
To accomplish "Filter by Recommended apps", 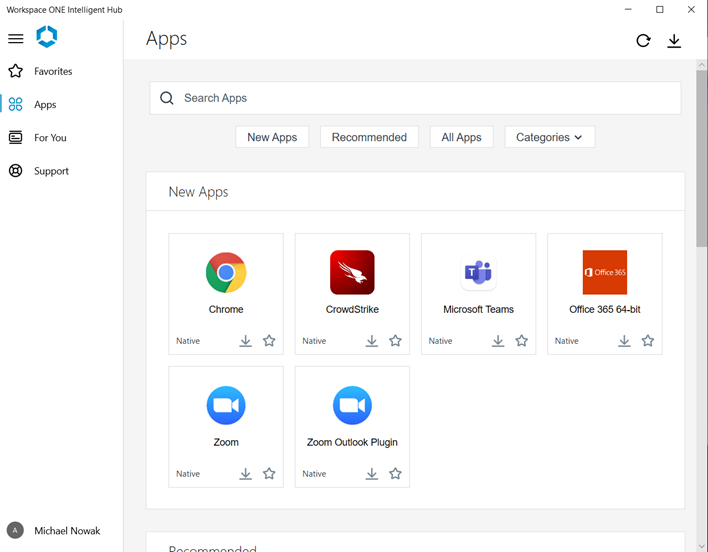I will click(x=369, y=137).
